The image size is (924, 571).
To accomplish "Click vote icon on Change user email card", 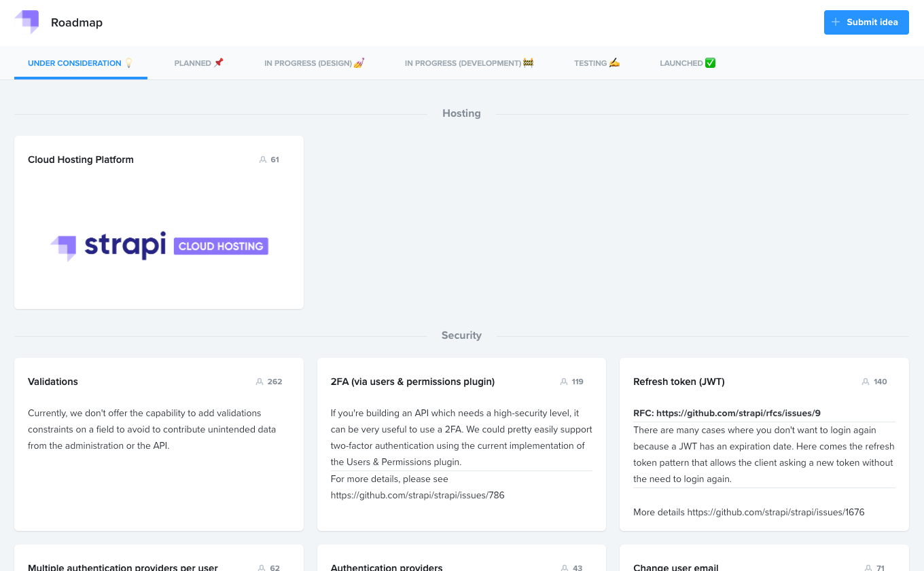I will point(868,568).
